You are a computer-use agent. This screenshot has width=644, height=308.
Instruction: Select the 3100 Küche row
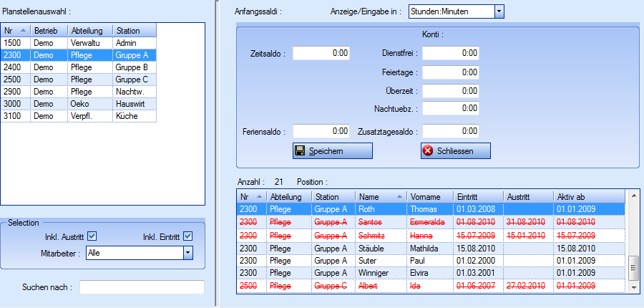pyautogui.click(x=78, y=116)
